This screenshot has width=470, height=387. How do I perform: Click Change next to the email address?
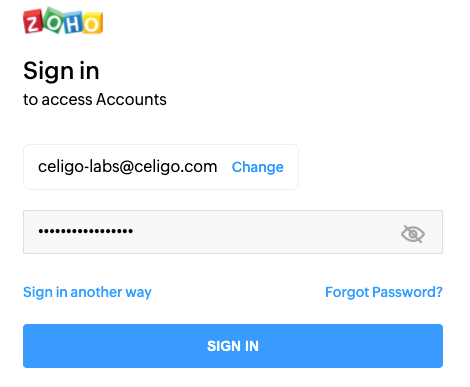(x=257, y=167)
